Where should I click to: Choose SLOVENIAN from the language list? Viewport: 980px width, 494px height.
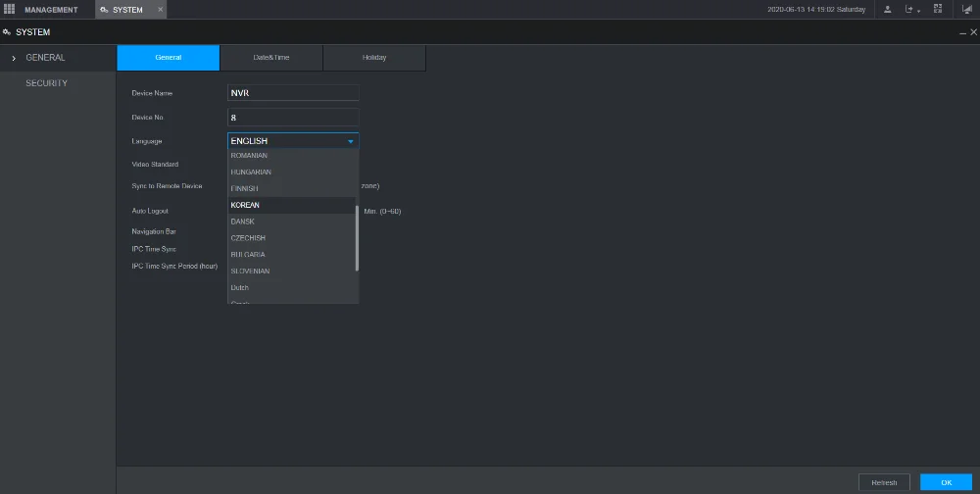click(292, 272)
